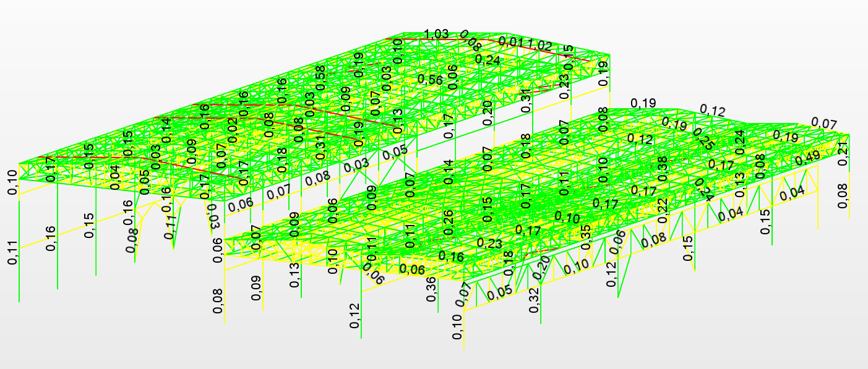Click the 0,49 label on right building
Screen dimensions: 868x369
pos(808,158)
